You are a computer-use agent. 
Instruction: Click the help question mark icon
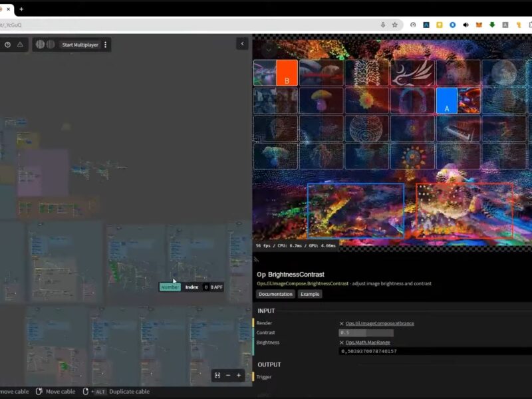7,45
